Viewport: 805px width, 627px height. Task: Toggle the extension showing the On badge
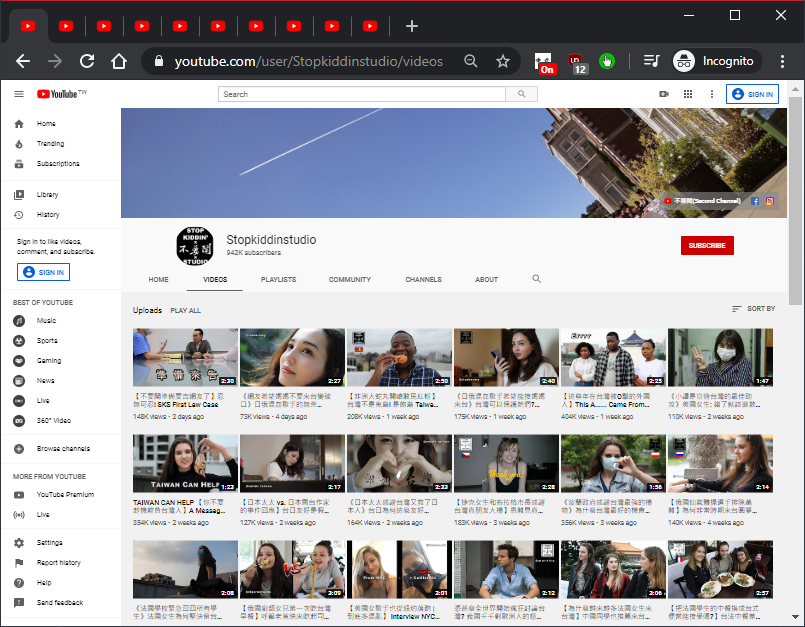(x=544, y=63)
